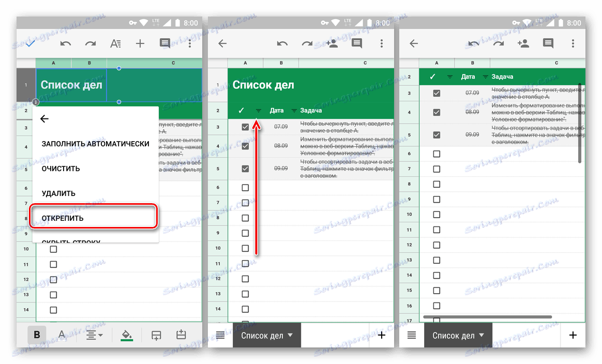Confirm edits with the blue checkmark
This screenshot has height=364, width=602.
30,43
